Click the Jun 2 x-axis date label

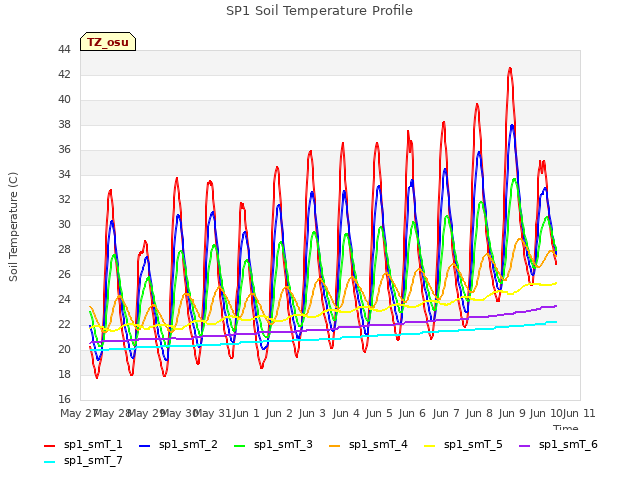pyautogui.click(x=280, y=413)
